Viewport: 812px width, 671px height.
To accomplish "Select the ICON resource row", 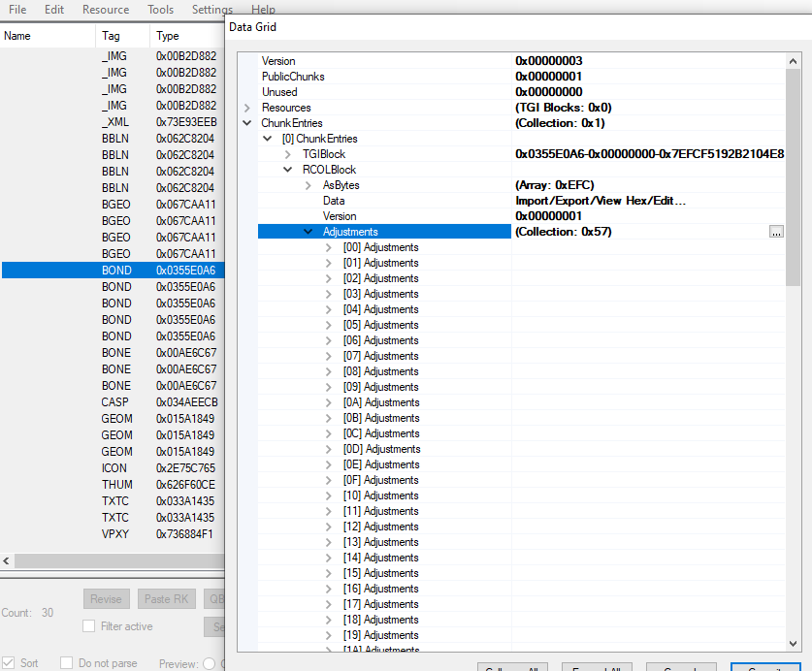I will coord(113,468).
